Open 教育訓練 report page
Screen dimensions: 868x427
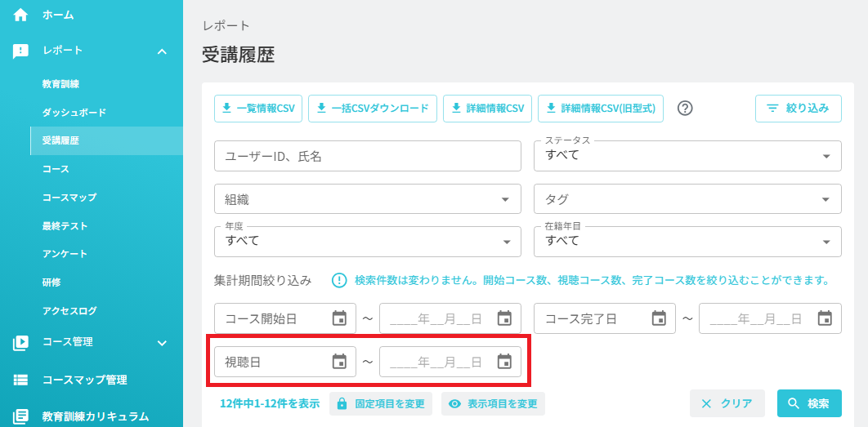pos(61,84)
